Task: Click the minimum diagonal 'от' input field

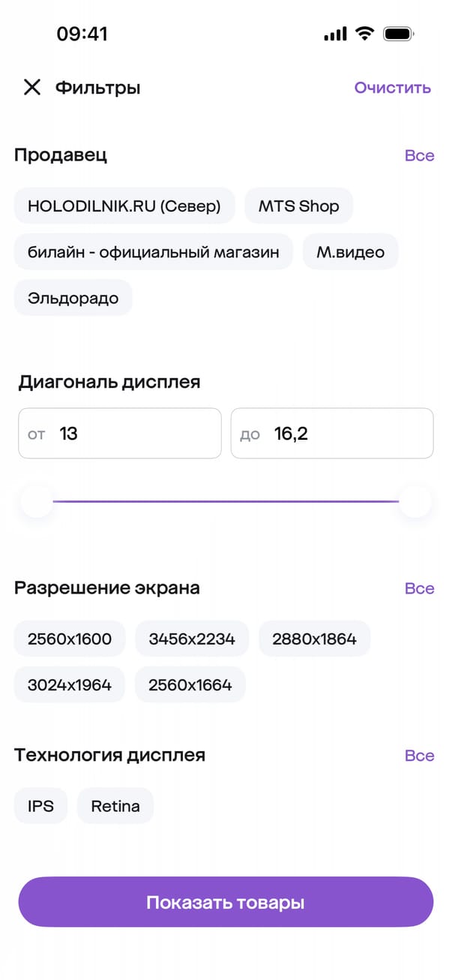Action: 120,434
